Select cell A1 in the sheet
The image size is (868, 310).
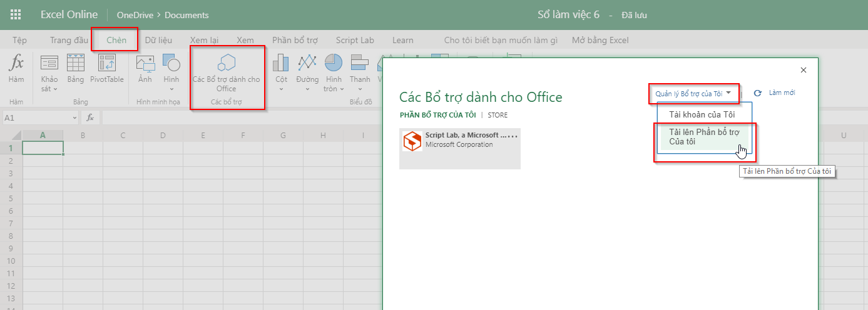pyautogui.click(x=43, y=148)
